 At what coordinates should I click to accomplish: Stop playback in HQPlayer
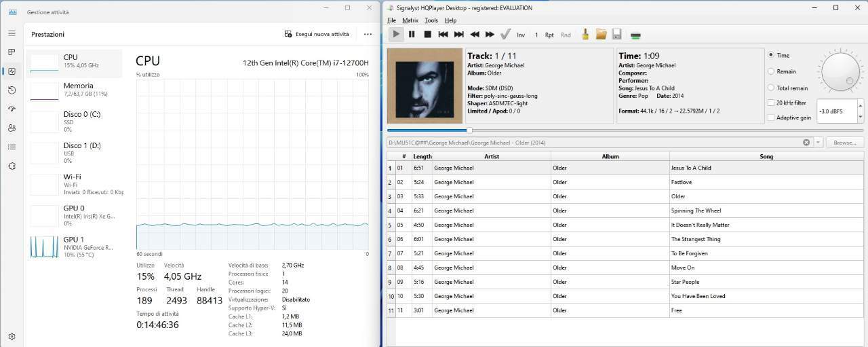(427, 34)
